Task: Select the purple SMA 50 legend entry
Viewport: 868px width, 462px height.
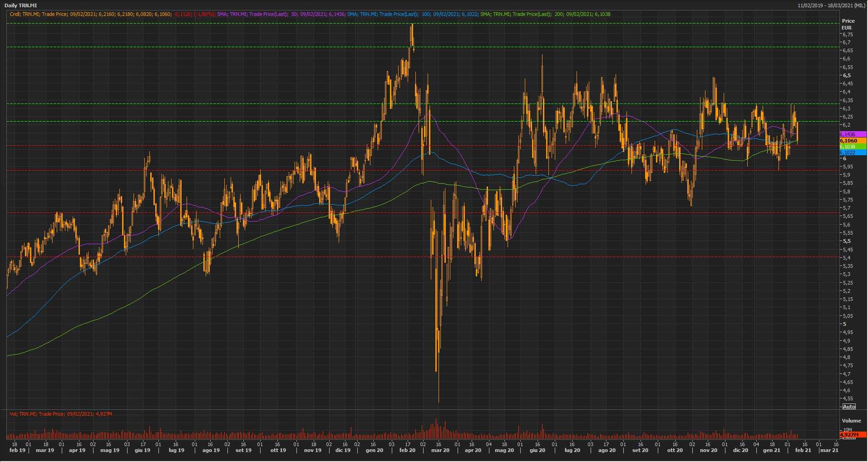Action: pos(281,14)
